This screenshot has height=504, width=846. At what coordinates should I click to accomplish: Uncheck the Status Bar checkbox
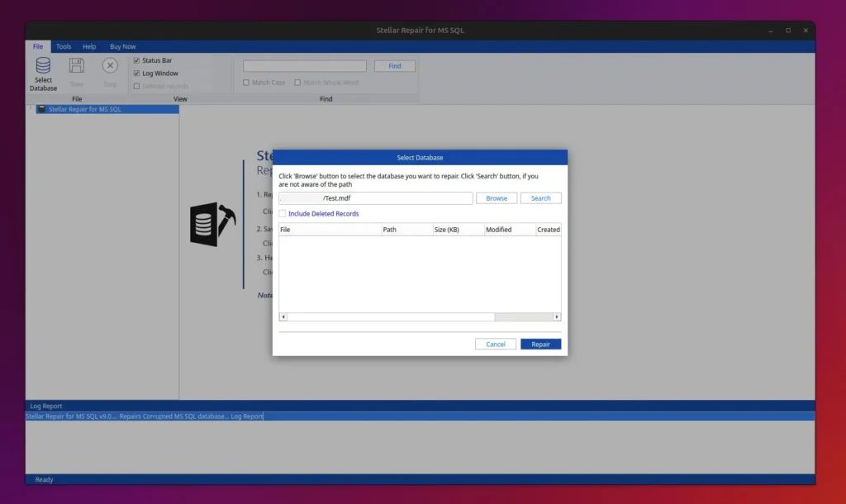[x=136, y=60]
